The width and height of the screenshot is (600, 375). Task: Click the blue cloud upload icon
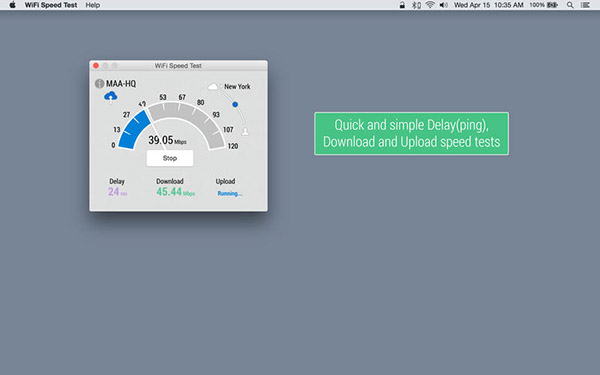tap(111, 97)
